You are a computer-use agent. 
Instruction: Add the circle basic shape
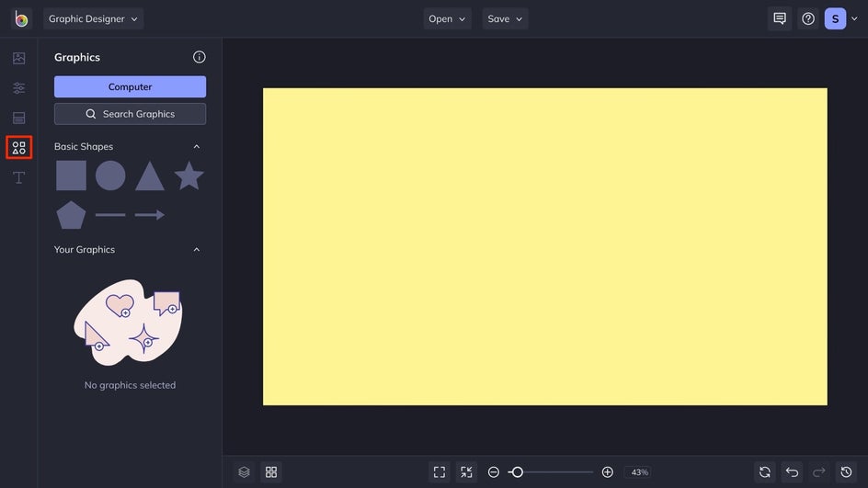110,176
